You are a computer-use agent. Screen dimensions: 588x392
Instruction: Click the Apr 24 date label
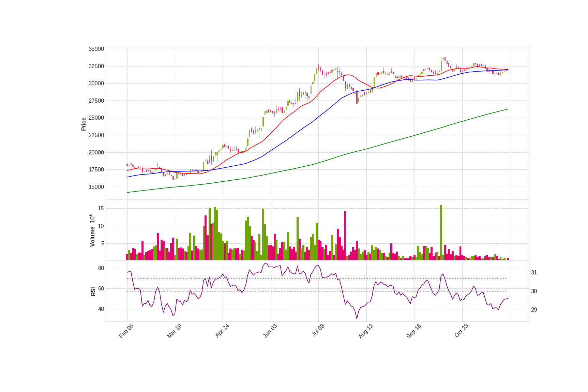tap(222, 331)
